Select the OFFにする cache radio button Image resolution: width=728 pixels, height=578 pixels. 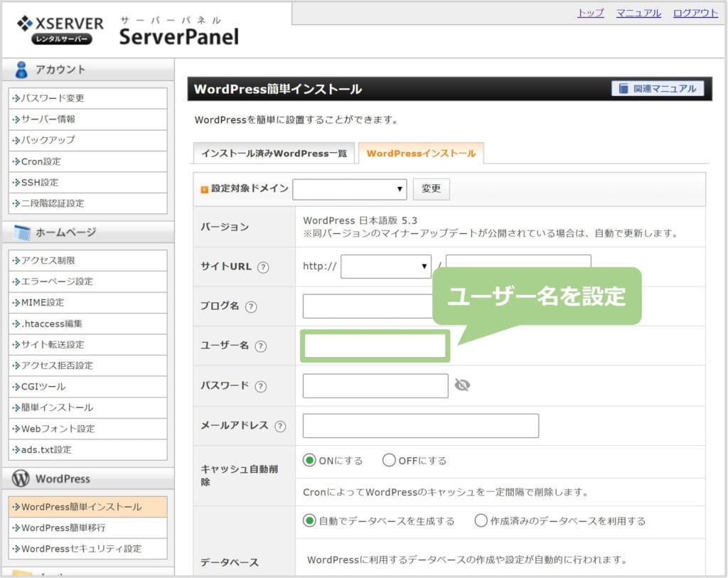click(389, 461)
